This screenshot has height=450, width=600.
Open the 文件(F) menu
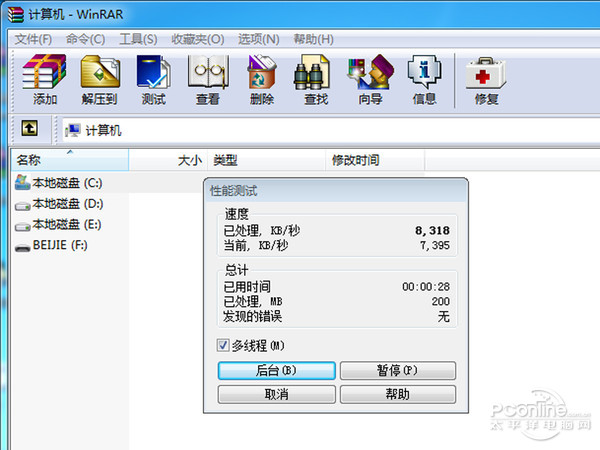click(x=33, y=39)
